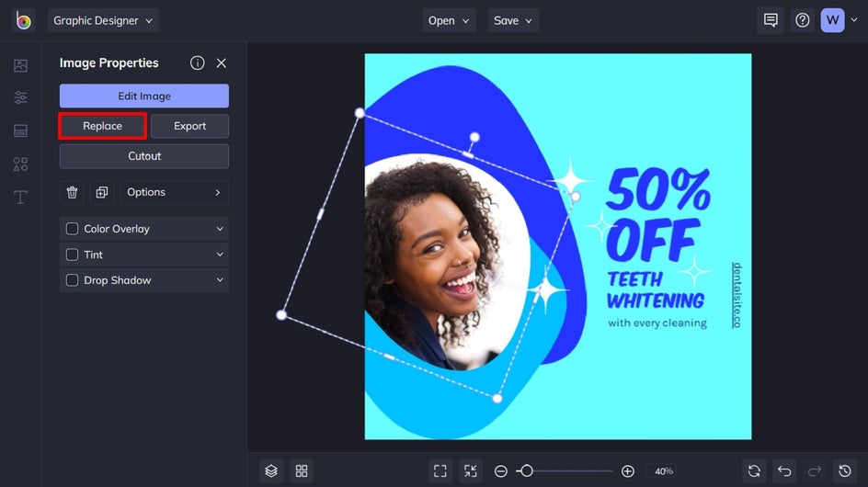
Task: Click the selection's bottom-left corner handle
Action: coord(281,315)
